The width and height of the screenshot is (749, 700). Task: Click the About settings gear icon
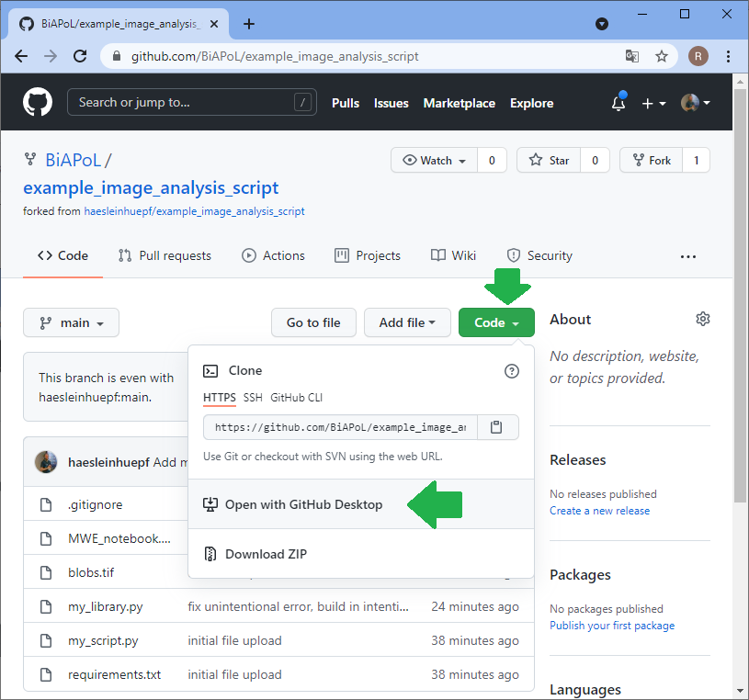(703, 319)
